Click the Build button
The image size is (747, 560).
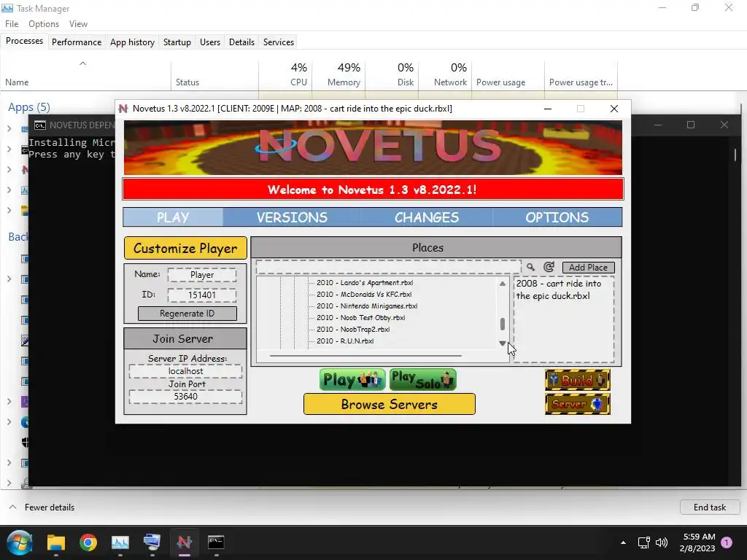pyautogui.click(x=578, y=380)
